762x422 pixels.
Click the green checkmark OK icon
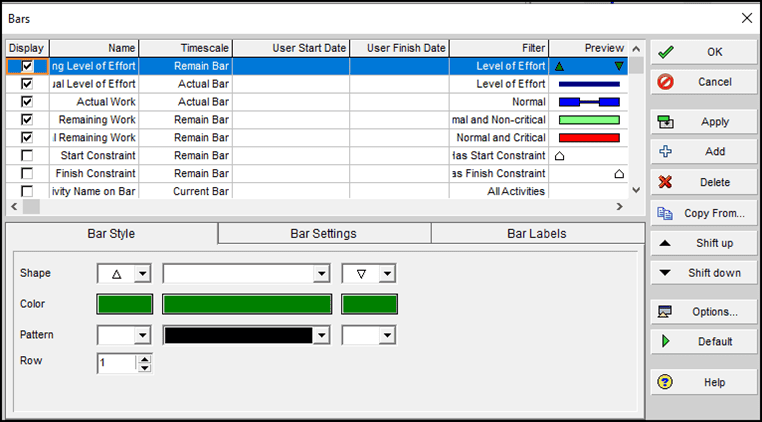point(666,52)
